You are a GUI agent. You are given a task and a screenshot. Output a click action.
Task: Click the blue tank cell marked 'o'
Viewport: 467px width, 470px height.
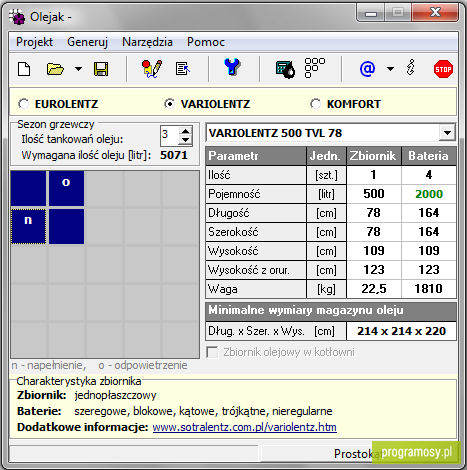click(66, 188)
